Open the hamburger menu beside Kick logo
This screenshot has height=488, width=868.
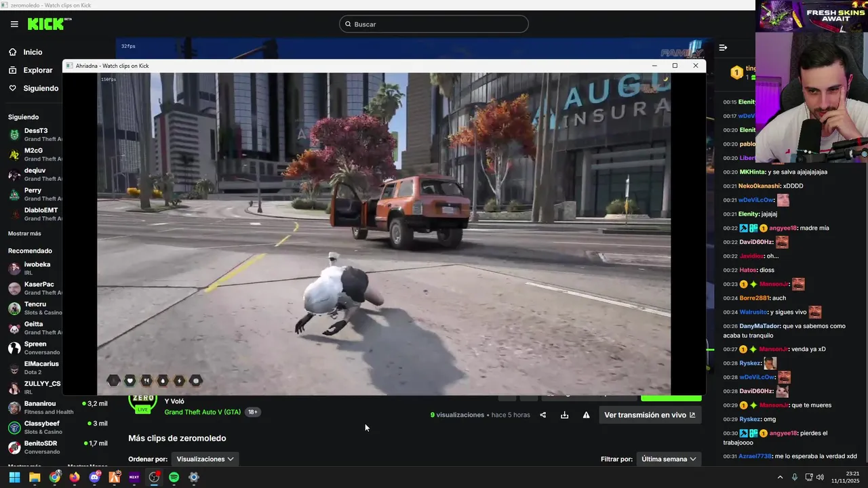tap(14, 24)
